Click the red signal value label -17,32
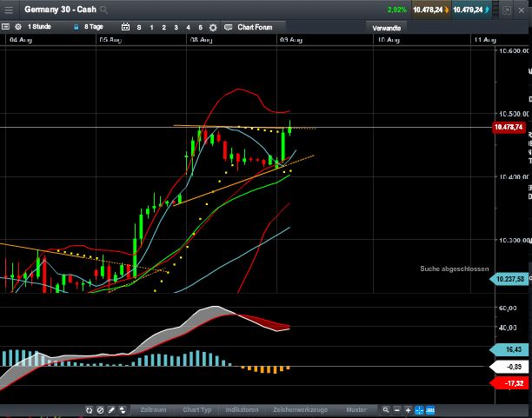532x418 pixels. coord(510,383)
